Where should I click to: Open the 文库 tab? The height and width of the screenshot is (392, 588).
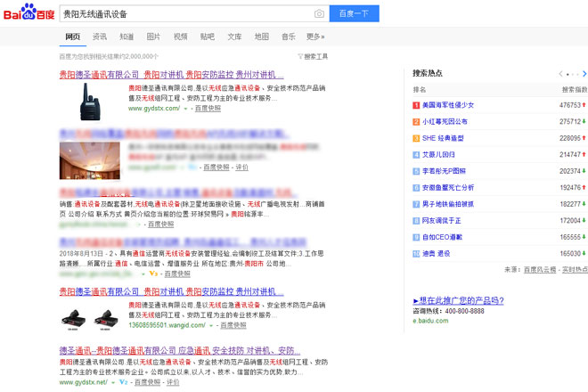click(234, 37)
